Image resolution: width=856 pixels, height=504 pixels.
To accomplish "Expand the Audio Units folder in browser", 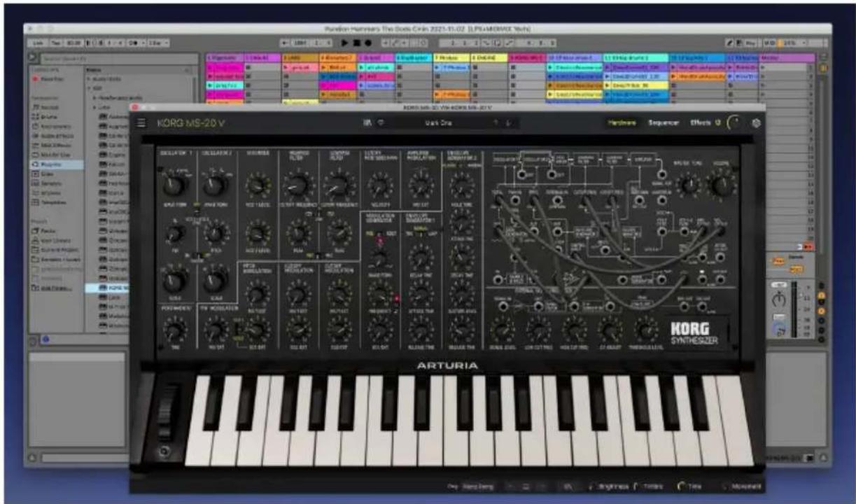I will point(87,79).
